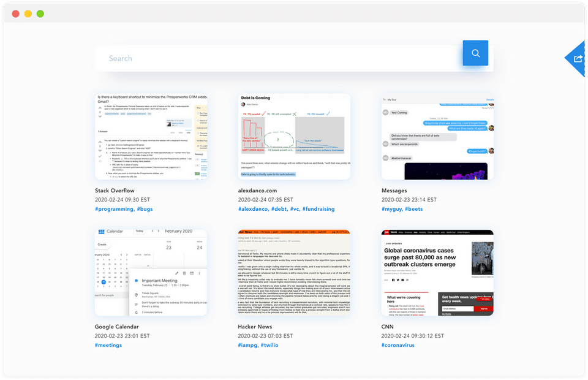This screenshot has height=380, width=588.
Task: Click the green maximize window button
Action: tap(40, 14)
